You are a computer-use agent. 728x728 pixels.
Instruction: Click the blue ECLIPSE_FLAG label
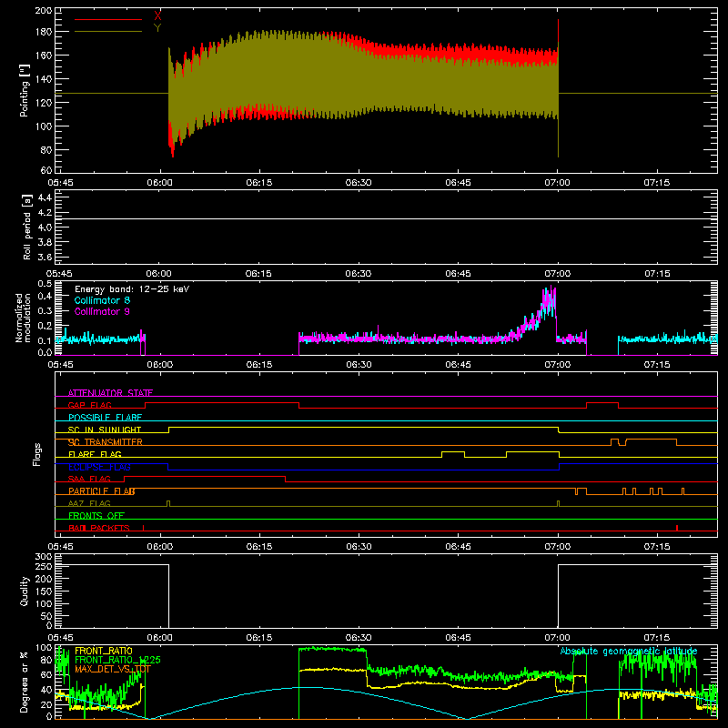pos(99,467)
